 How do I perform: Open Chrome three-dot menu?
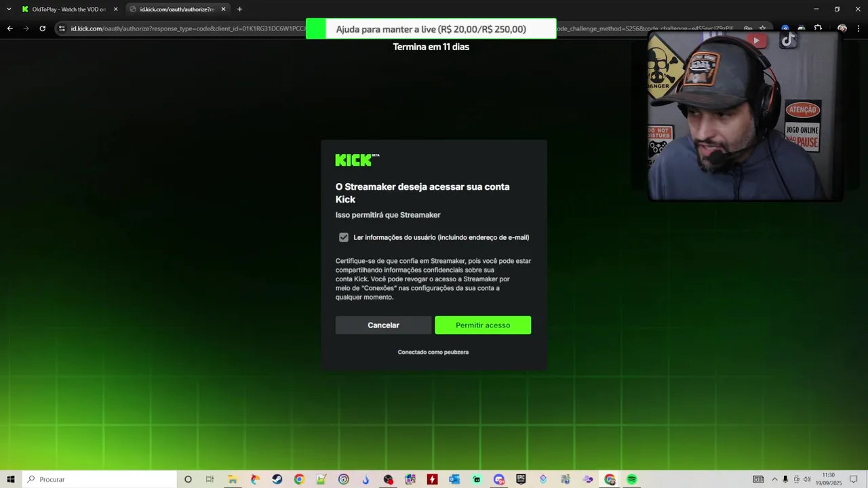click(x=859, y=28)
